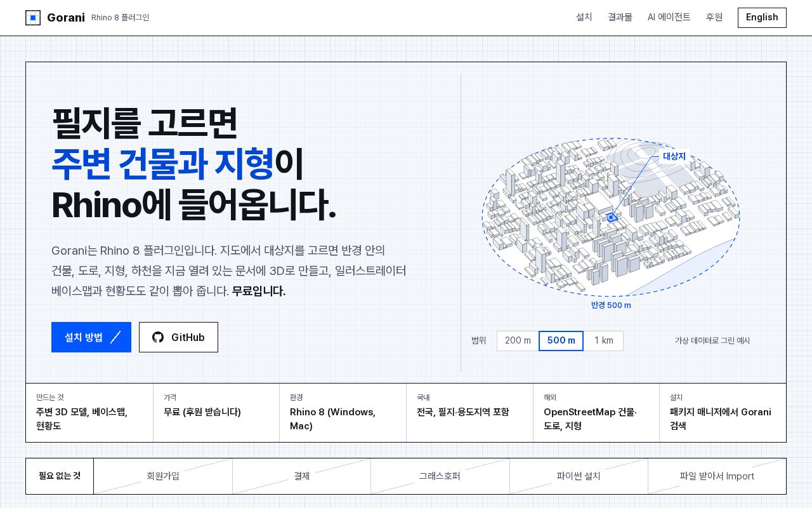Click 패키지 매니저에서 Gorani 검색 text
This screenshot has height=508, width=812.
[x=721, y=419]
